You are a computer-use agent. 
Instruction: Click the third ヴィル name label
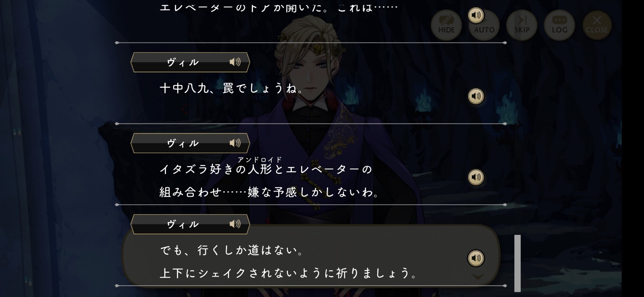(183, 224)
